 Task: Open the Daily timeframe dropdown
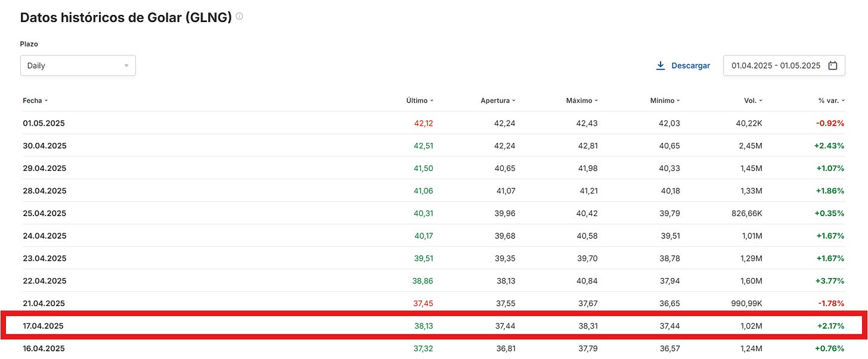coord(78,65)
